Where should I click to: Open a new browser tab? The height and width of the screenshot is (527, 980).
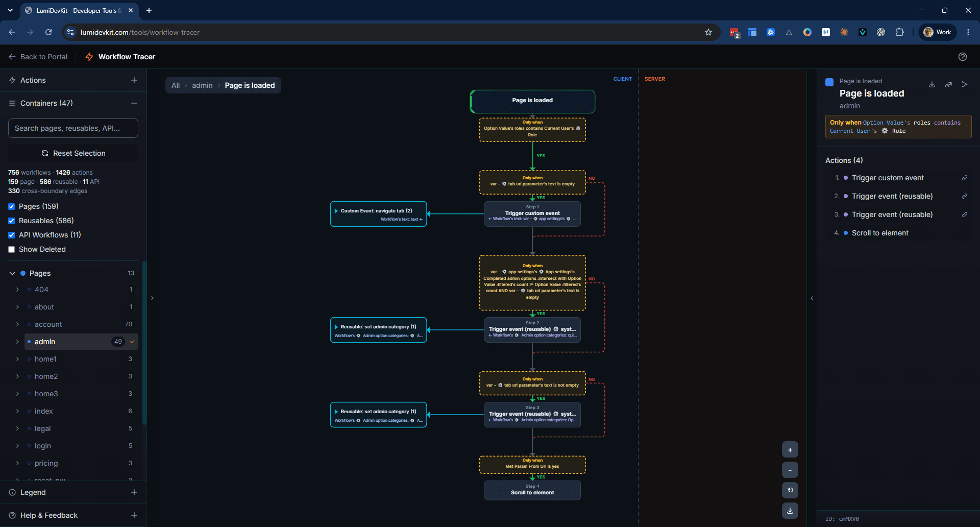coord(149,10)
